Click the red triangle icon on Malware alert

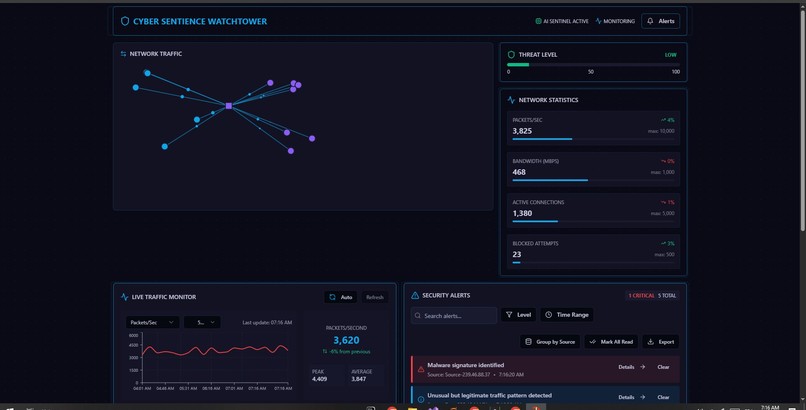tap(420, 369)
